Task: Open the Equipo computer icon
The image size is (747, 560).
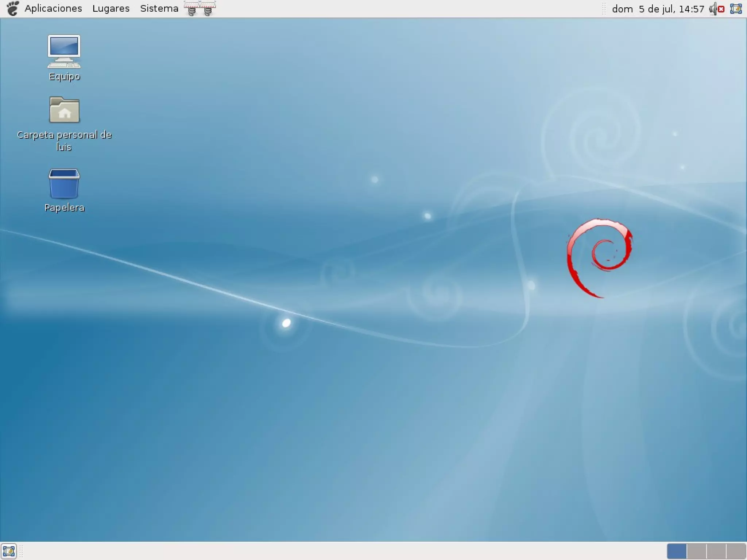Action: (x=64, y=52)
